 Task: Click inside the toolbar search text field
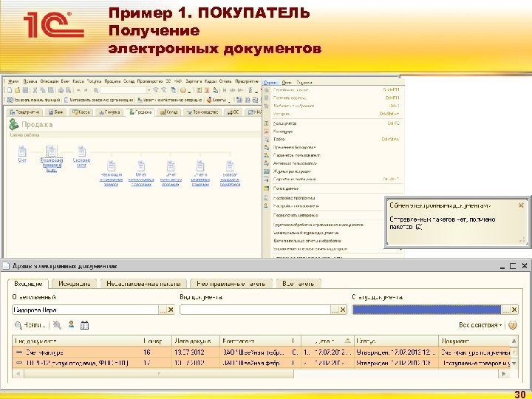[x=123, y=90]
